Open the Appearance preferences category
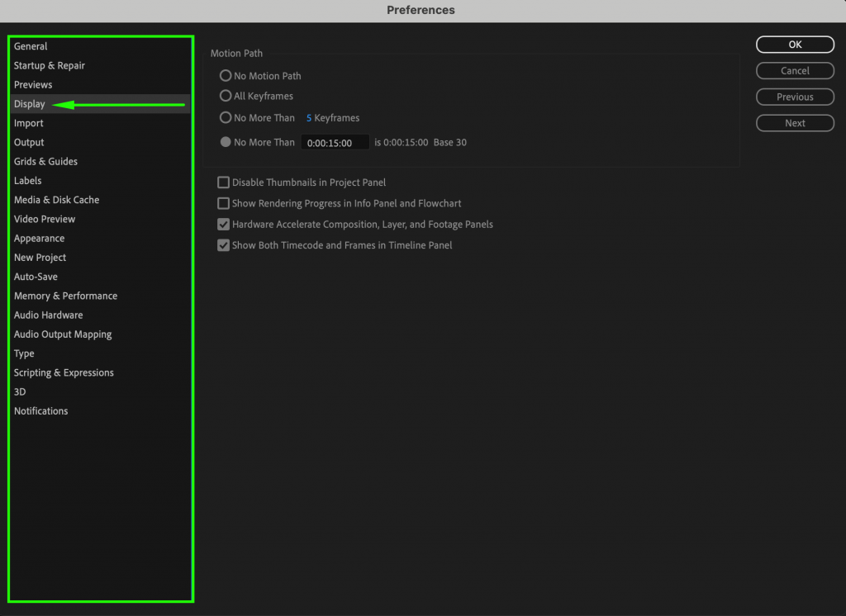The width and height of the screenshot is (846, 616). pyautogui.click(x=39, y=238)
